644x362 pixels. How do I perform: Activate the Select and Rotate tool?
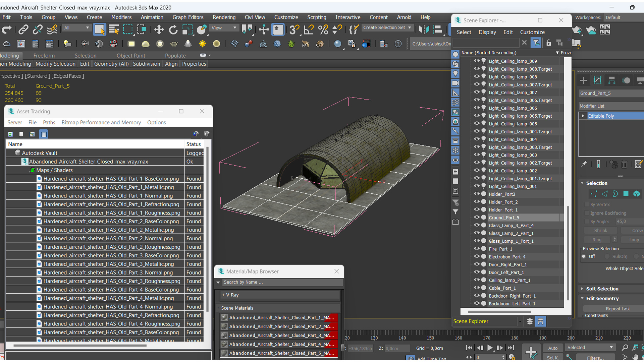click(x=173, y=29)
